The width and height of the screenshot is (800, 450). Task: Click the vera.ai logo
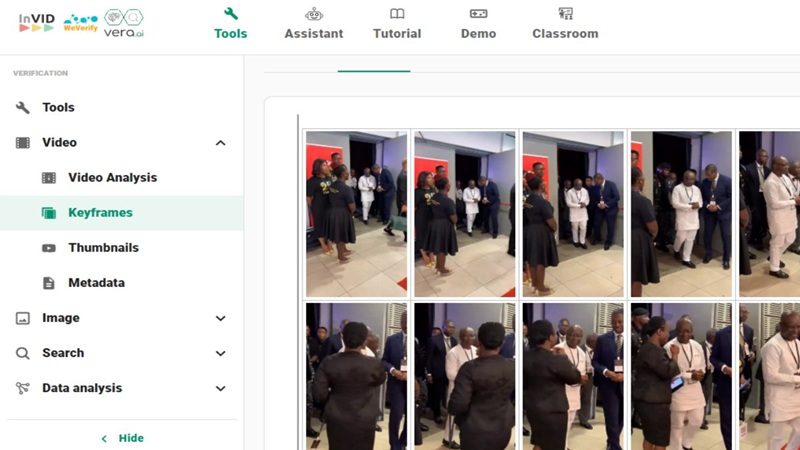pos(123,23)
